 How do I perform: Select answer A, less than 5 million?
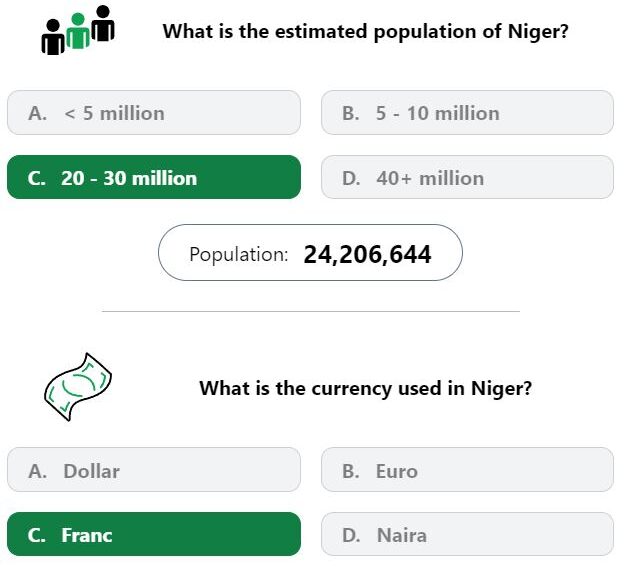click(x=154, y=113)
